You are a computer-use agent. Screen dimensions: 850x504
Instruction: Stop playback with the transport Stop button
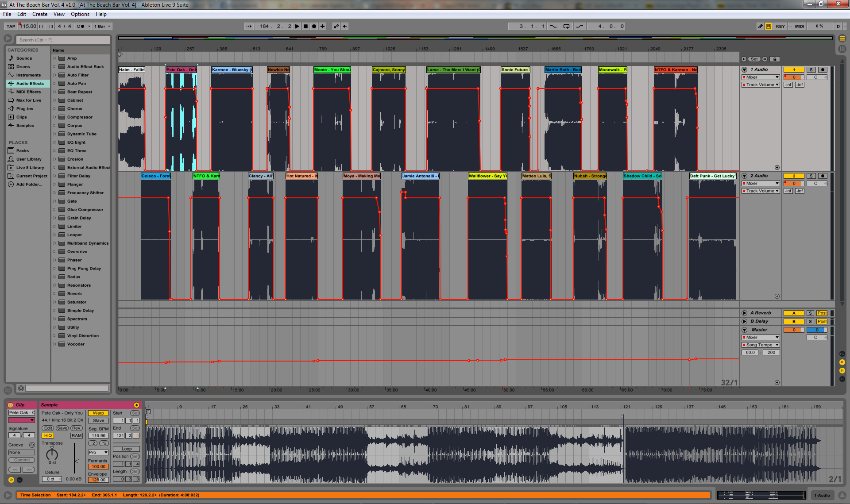305,27
